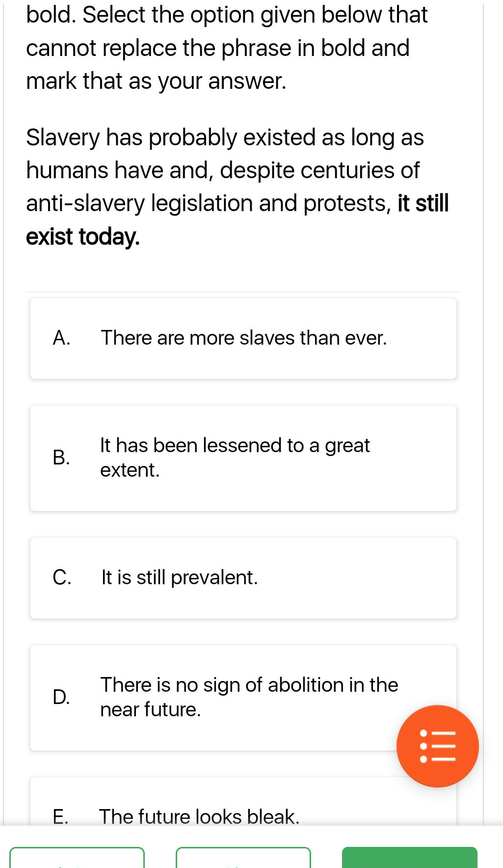
Task: Select answer option A about more slaves
Action: (243, 337)
